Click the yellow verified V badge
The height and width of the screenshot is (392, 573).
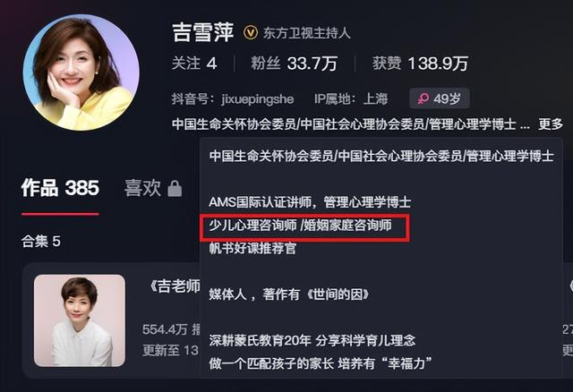[x=251, y=33]
